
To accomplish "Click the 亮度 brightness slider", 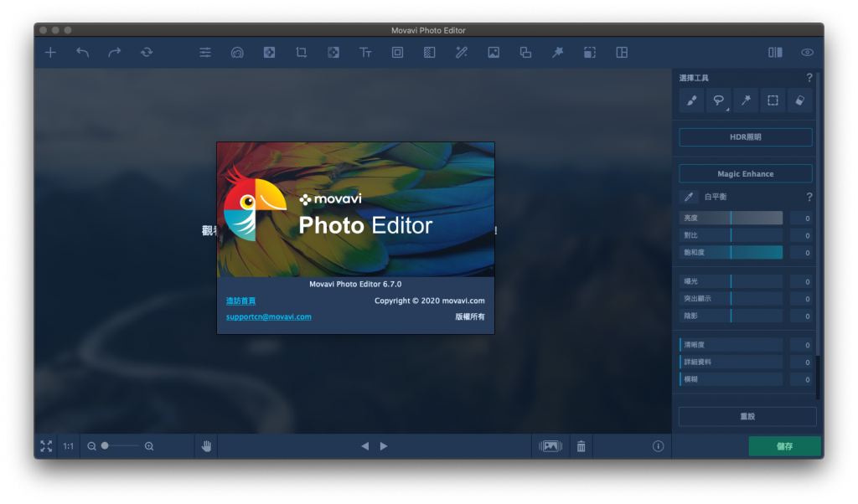I will point(731,219).
